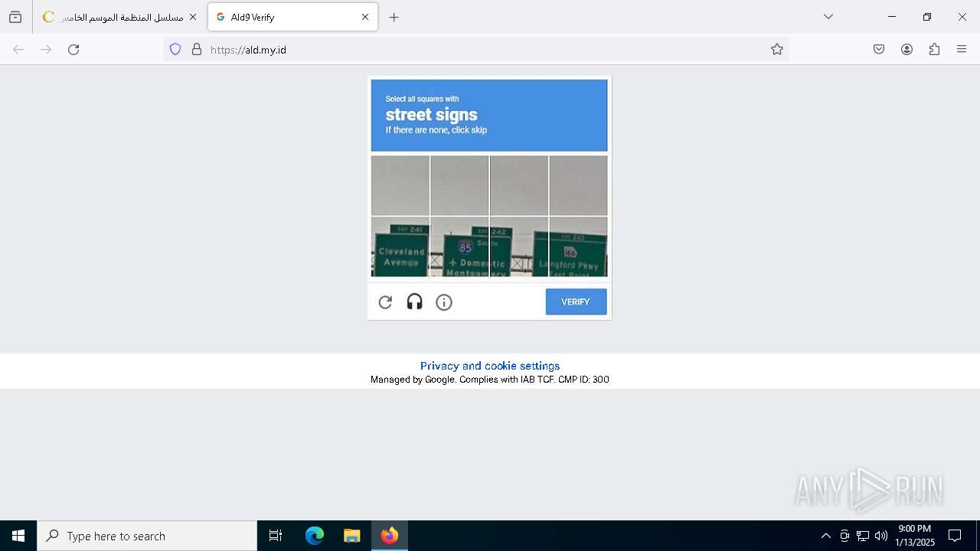Open the network status tray icon

coord(863,536)
